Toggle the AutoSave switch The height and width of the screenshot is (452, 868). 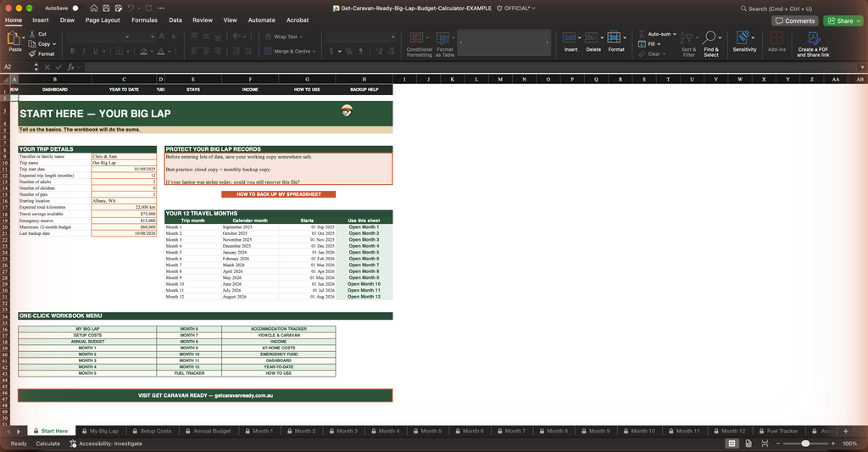tap(75, 8)
